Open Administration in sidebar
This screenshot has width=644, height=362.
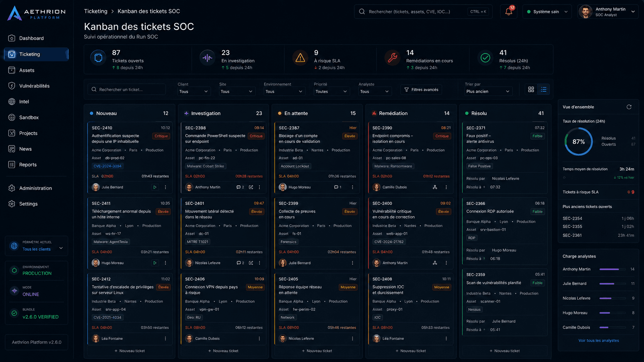point(36,188)
